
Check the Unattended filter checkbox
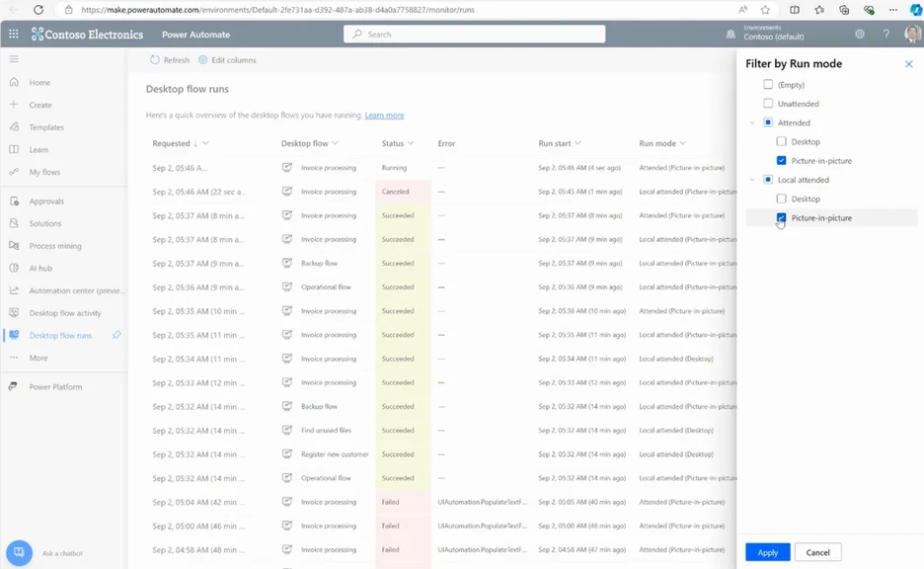click(x=767, y=104)
